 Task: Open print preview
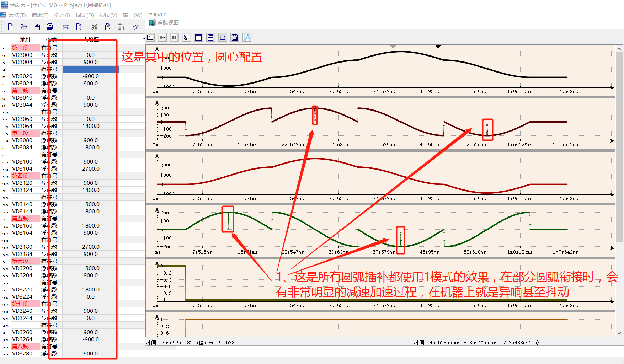(x=79, y=27)
